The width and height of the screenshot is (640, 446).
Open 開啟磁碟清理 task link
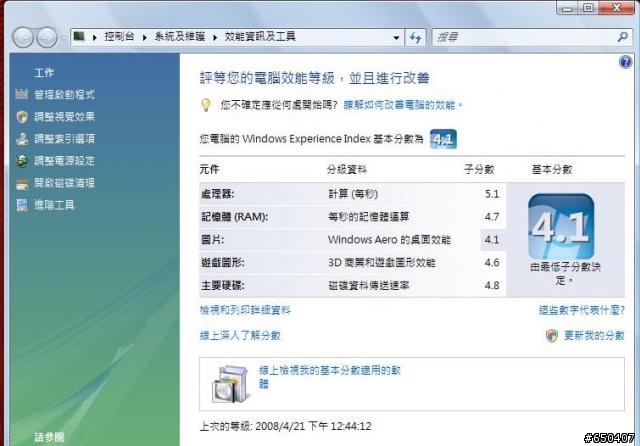coord(64,183)
